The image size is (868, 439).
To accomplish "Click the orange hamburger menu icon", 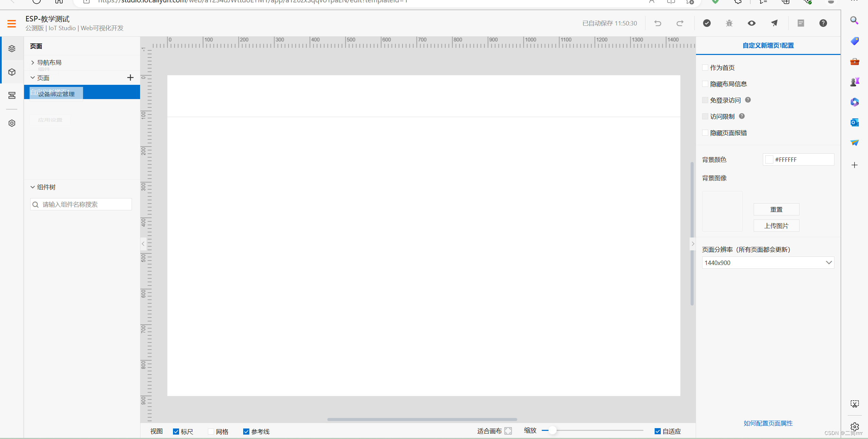I will pyautogui.click(x=12, y=23).
